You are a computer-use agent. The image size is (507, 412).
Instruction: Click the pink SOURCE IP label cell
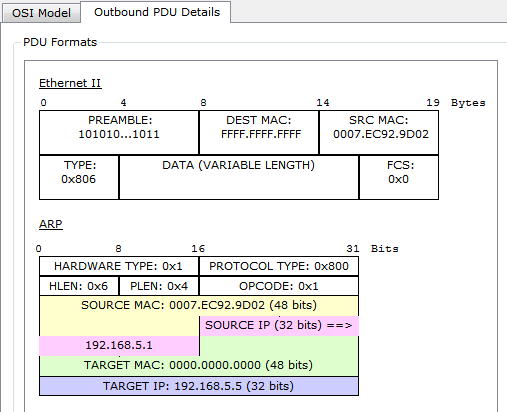point(279,325)
